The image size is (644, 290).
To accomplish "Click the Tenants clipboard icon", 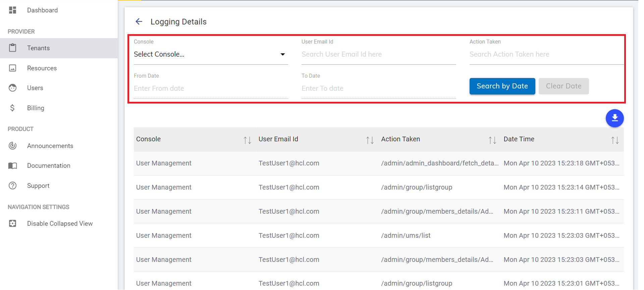I will pos(12,48).
